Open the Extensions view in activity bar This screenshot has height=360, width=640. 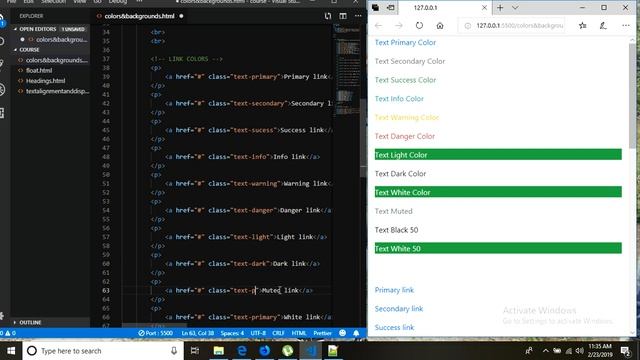(x=2, y=113)
